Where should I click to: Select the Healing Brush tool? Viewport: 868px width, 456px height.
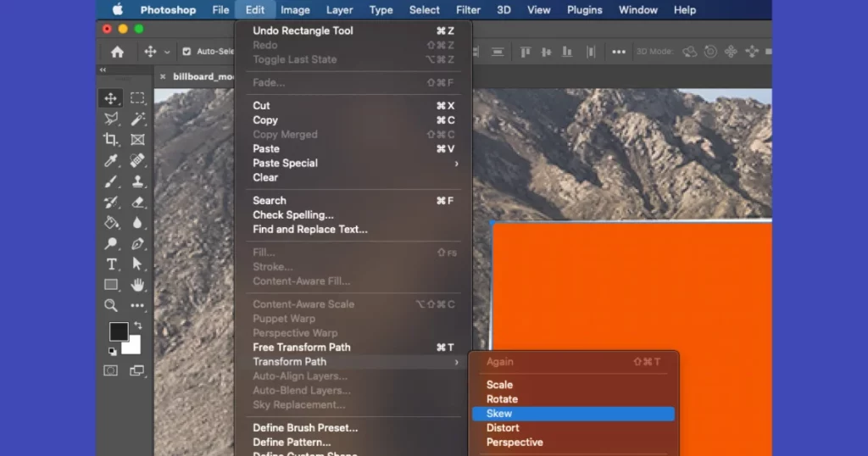[137, 160]
